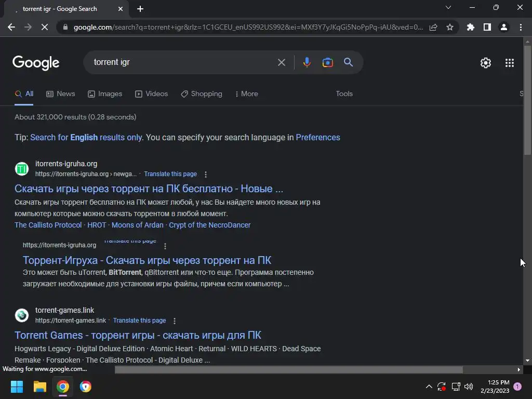532x399 pixels.
Task: Open the Скачать игры через торрент result
Action: click(149, 189)
